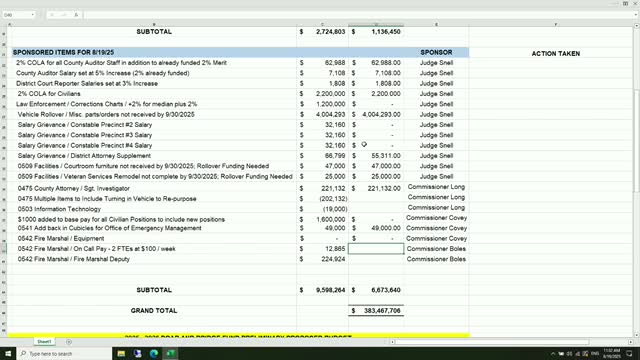Select '0542 Fire Marshal / On Call Pay' cell
The width and height of the screenshot is (640, 360).
pyautogui.click(x=97, y=249)
